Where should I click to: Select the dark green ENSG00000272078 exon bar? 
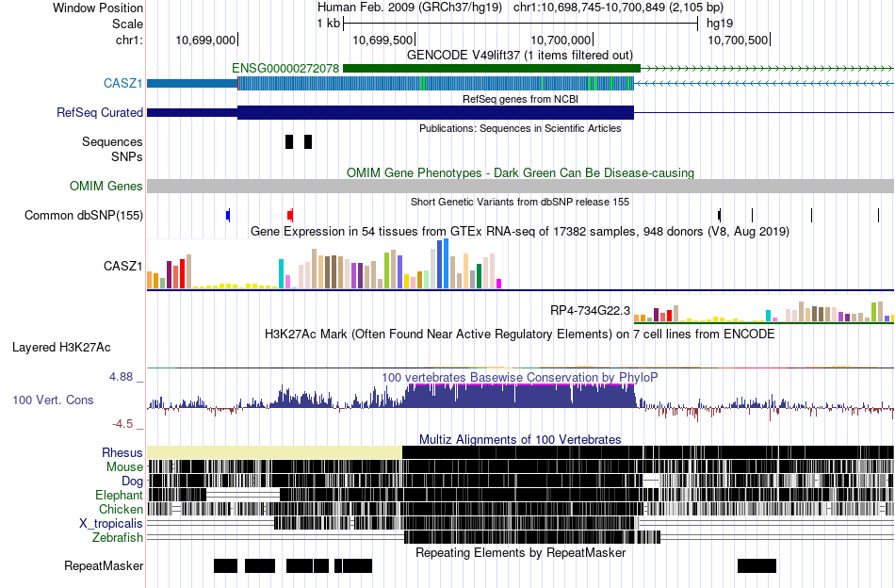pyautogui.click(x=492, y=69)
